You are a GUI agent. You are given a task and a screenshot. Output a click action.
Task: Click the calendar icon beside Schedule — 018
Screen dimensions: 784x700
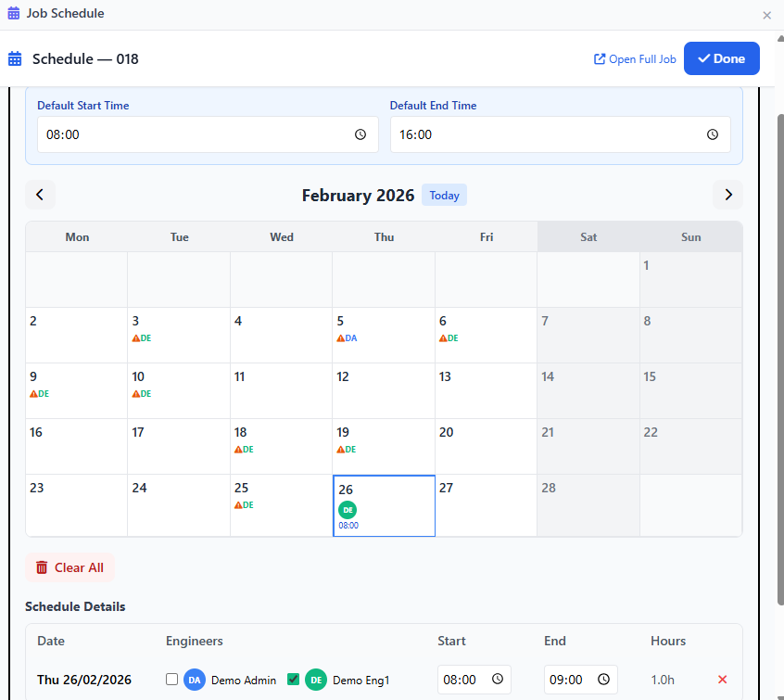pos(15,58)
